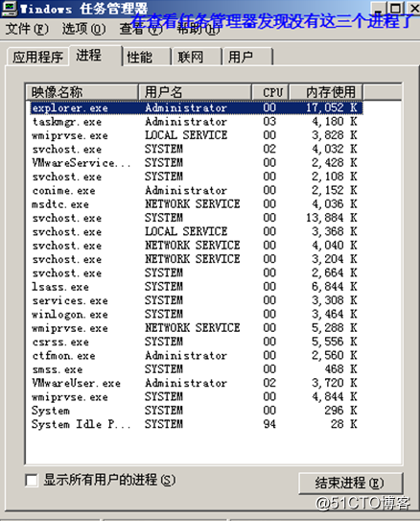Open the 文件(F) menu
The width and height of the screenshot is (420, 521).
point(27,29)
